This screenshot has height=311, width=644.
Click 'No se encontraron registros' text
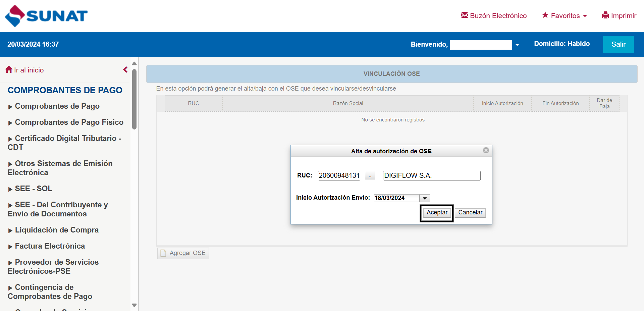coord(393,120)
